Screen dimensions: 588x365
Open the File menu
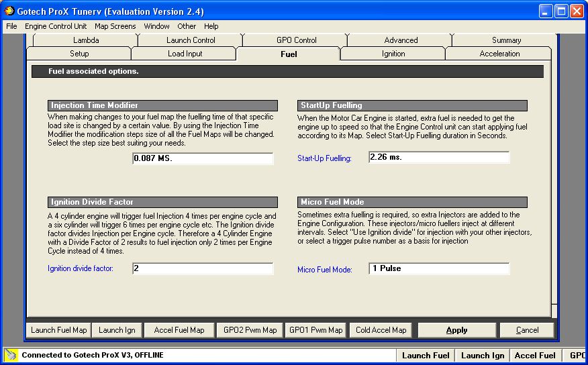pyautogui.click(x=11, y=26)
